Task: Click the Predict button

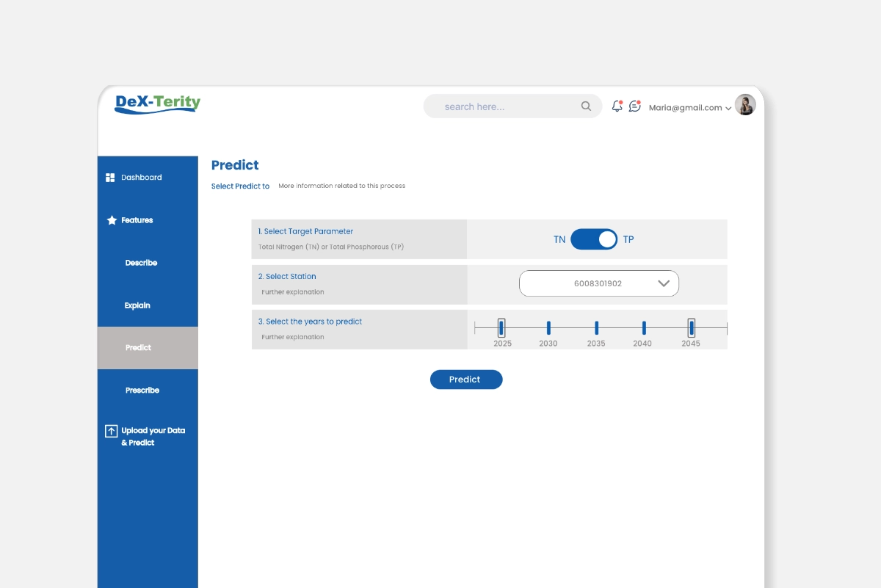Action: [466, 380]
